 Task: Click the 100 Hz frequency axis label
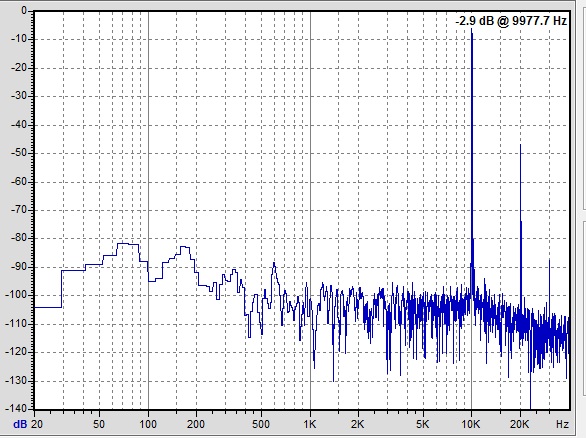point(148,424)
